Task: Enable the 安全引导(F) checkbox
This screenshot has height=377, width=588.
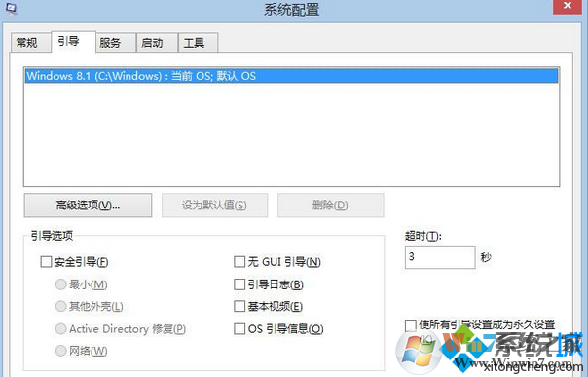Action: (x=46, y=261)
